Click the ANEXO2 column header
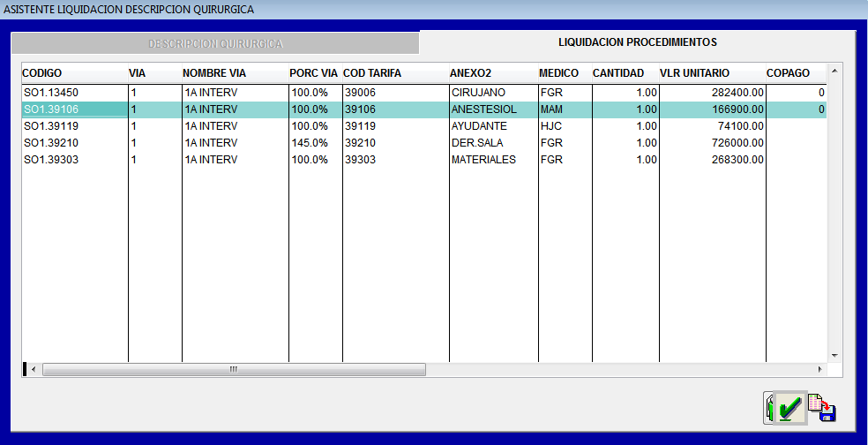 pos(494,73)
